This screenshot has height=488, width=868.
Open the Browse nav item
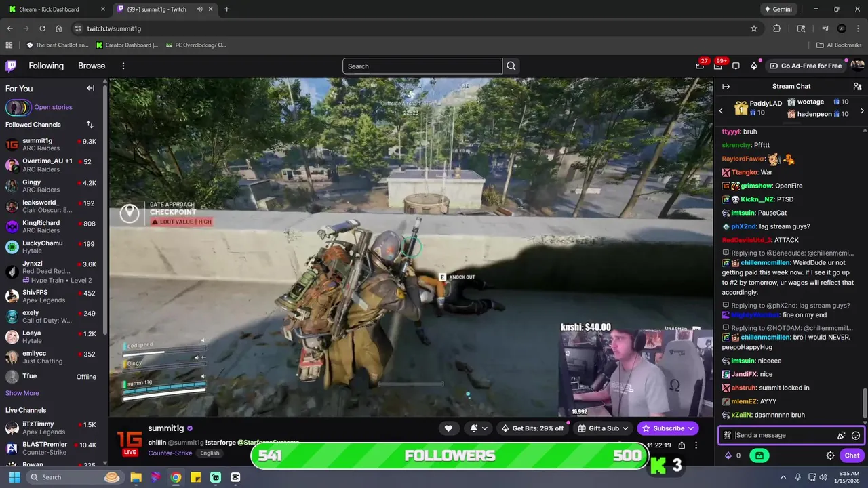92,66
